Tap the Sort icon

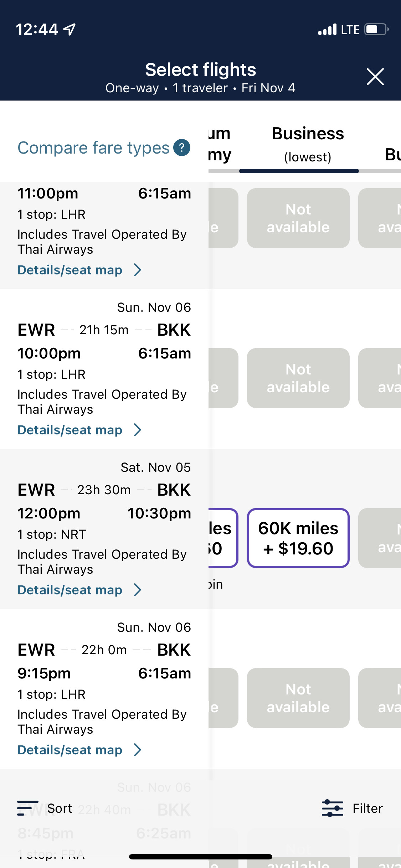click(27, 808)
